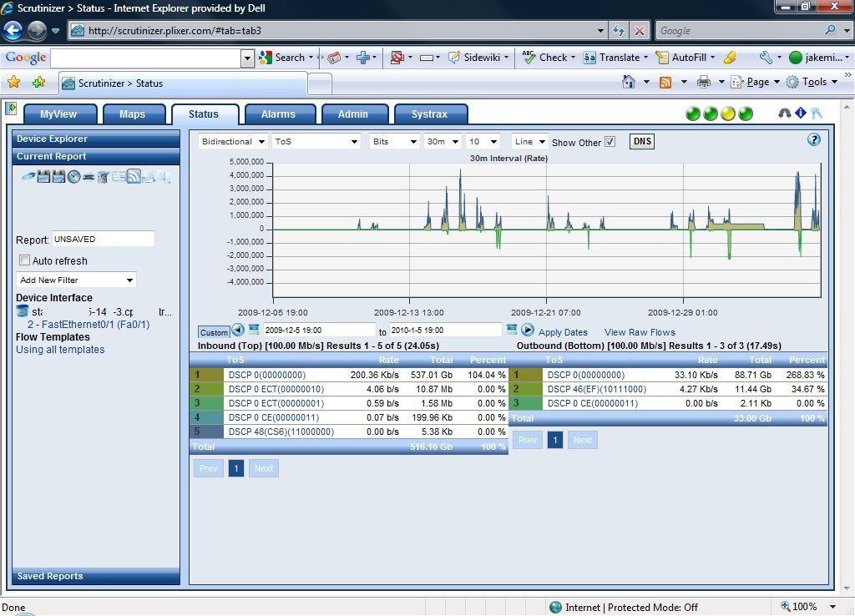Open the Bidirectional direction dropdown

pyautogui.click(x=232, y=142)
